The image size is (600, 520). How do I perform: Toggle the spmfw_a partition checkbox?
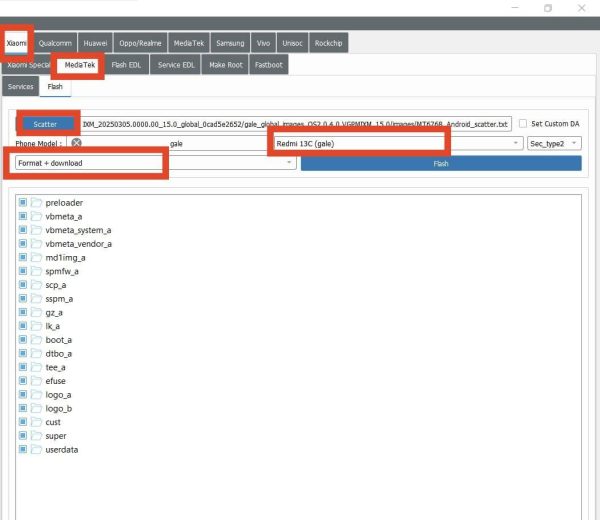click(x=23, y=271)
